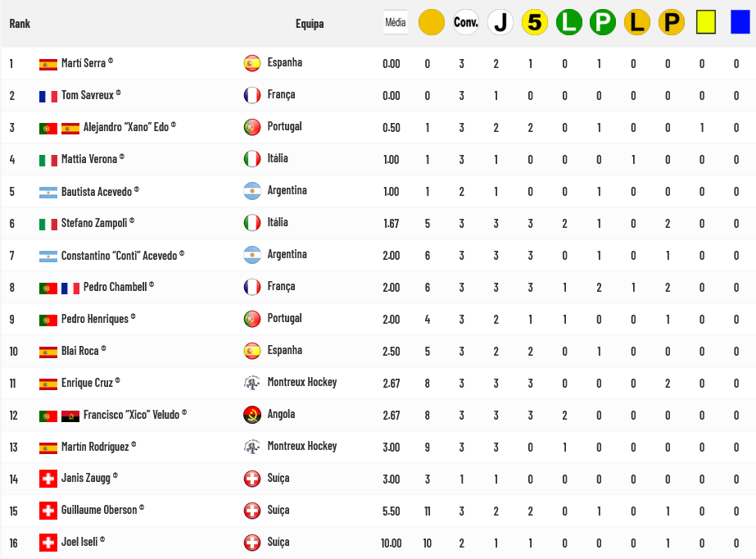Image resolution: width=756 pixels, height=559 pixels.
Task: Click the França team flag beside Tom Savreux
Action: coord(252,95)
